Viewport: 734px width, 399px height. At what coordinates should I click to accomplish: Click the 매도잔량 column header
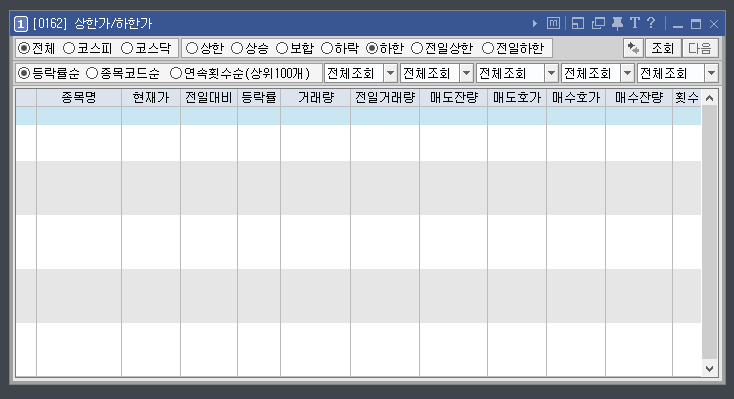pyautogui.click(x=454, y=97)
